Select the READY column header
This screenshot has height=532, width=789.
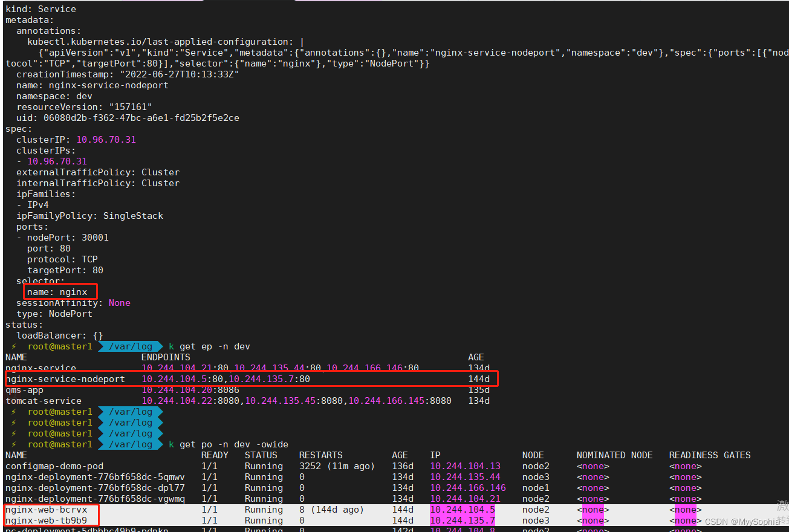pos(215,455)
